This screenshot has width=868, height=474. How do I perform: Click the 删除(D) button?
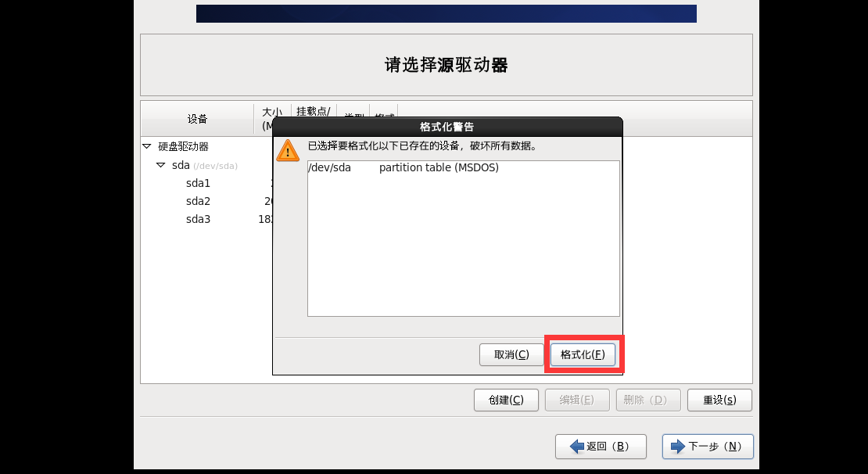pyautogui.click(x=648, y=400)
